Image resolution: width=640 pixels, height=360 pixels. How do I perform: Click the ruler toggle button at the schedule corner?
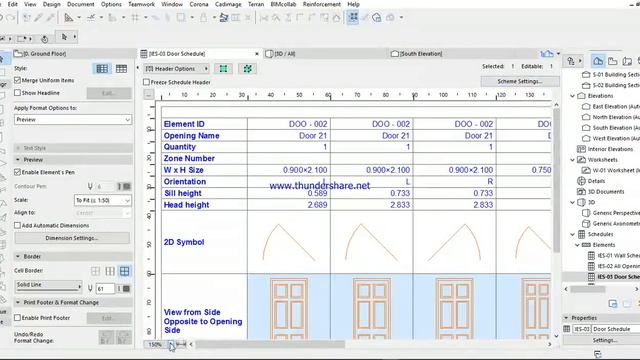[149, 95]
